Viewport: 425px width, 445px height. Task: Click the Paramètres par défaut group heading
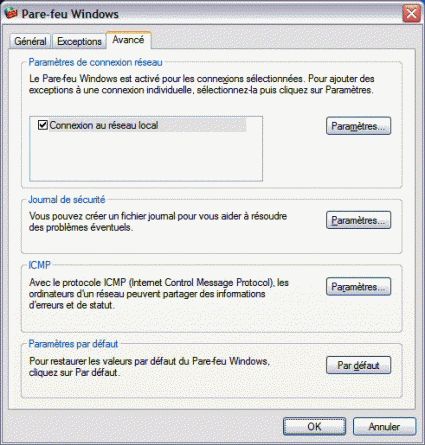[x=73, y=344]
